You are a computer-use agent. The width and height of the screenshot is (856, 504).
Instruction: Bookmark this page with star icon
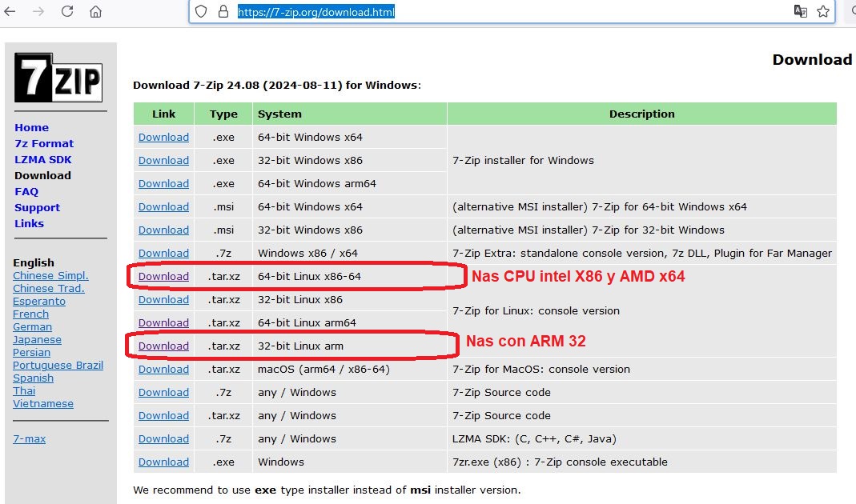(823, 12)
